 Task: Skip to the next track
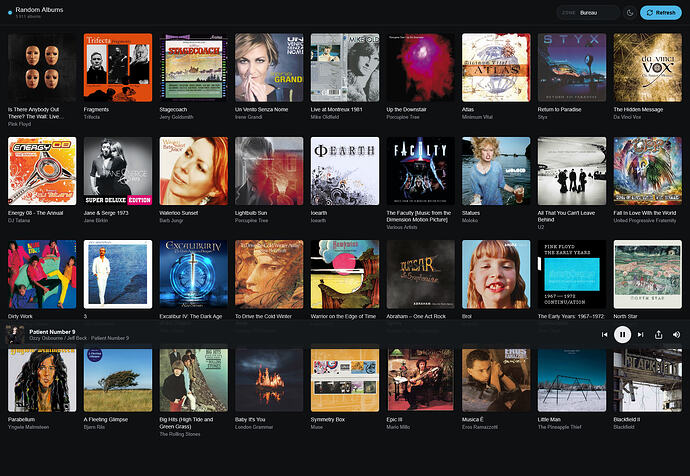tap(641, 335)
